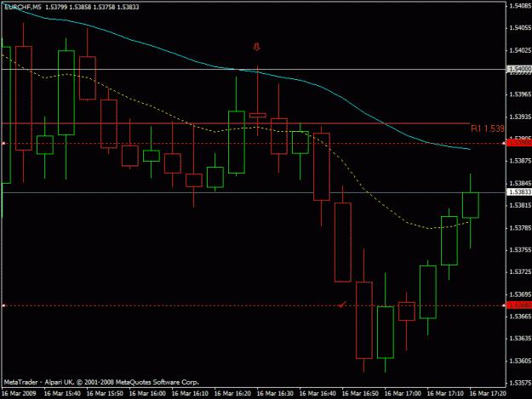Click the 16 Mar 15:50 time label
This screenshot has width=532, height=399.
pos(105,394)
